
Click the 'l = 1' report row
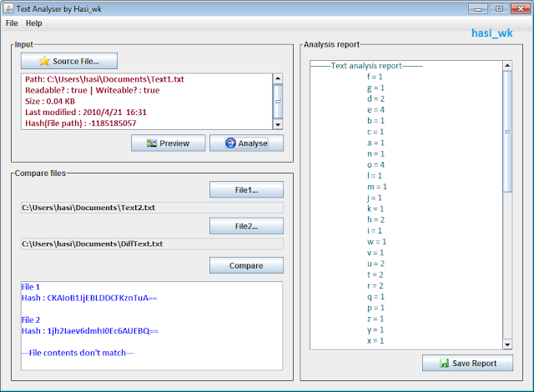click(x=375, y=176)
